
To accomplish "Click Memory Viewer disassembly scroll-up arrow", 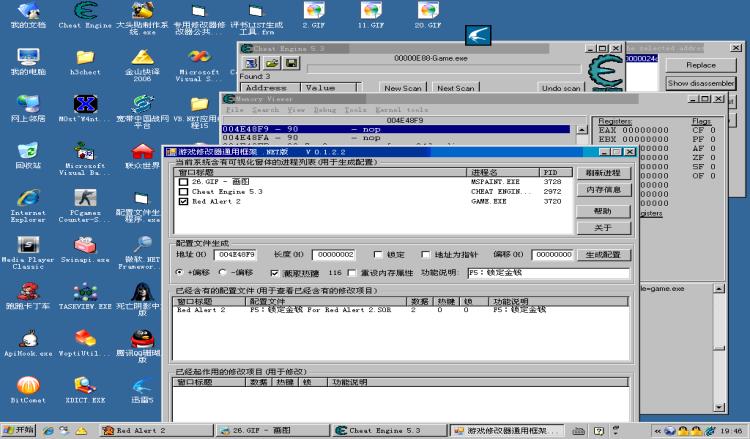I will tap(582, 130).
